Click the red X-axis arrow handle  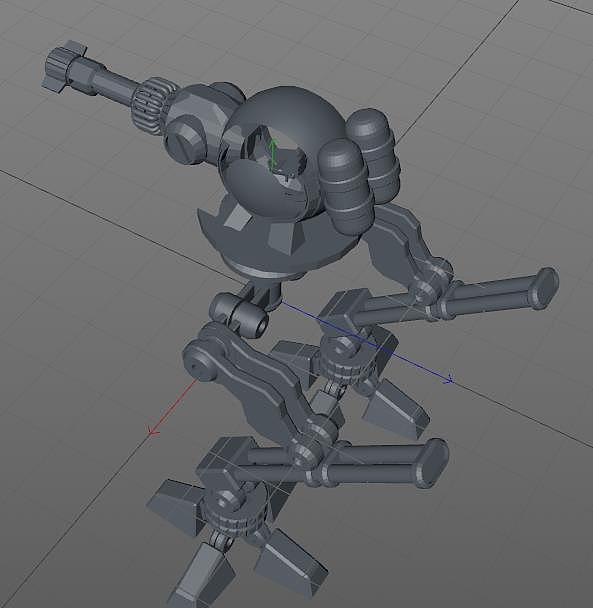pyautogui.click(x=154, y=431)
